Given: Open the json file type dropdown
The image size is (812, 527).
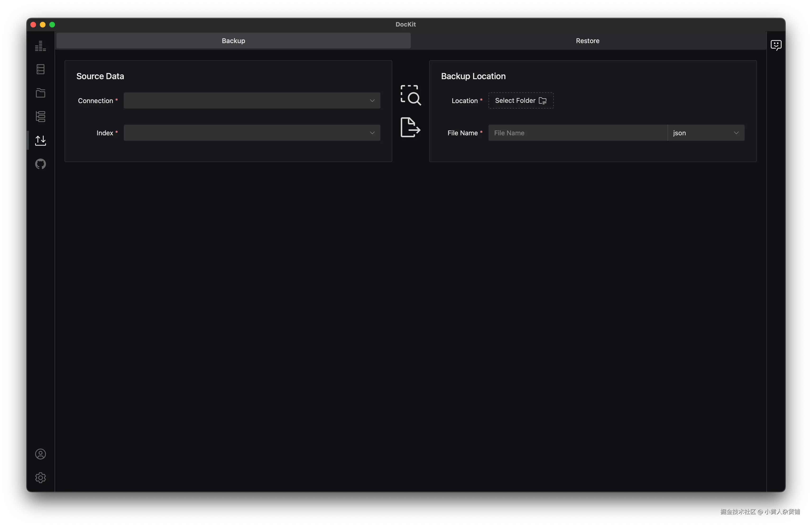Looking at the screenshot, I should pos(706,133).
